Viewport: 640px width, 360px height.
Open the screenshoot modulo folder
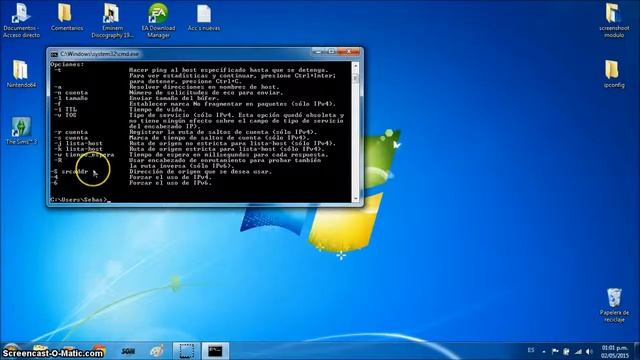[614, 20]
